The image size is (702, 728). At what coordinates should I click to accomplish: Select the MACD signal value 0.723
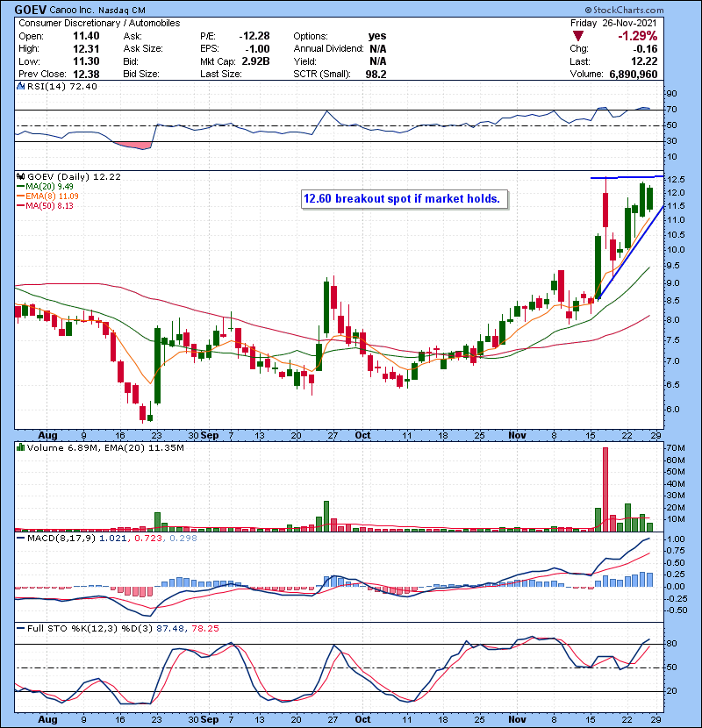[x=147, y=539]
